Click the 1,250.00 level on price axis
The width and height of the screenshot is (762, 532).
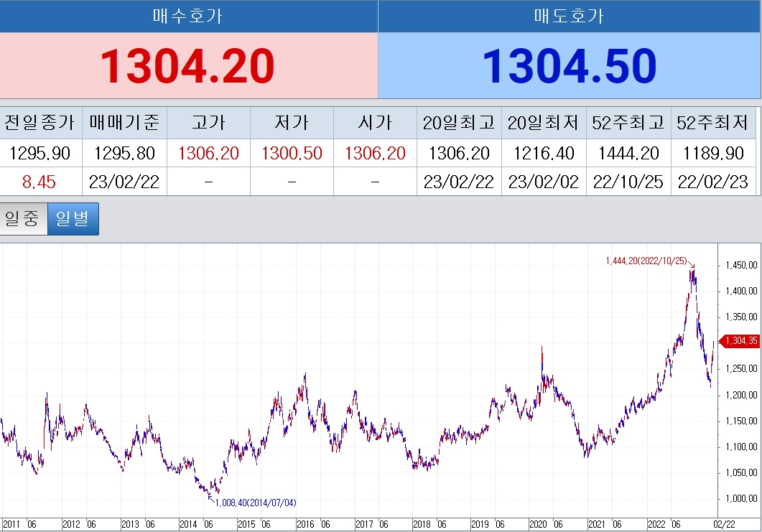[x=742, y=369]
